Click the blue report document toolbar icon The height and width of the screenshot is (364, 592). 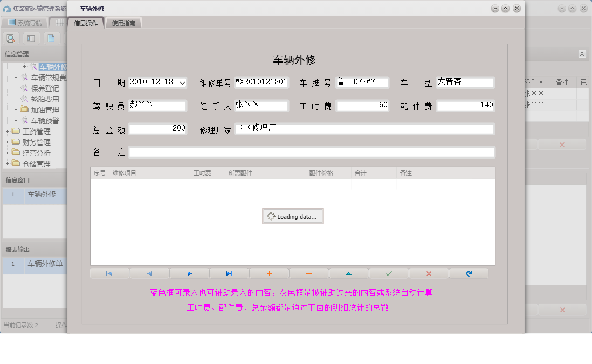(x=51, y=38)
